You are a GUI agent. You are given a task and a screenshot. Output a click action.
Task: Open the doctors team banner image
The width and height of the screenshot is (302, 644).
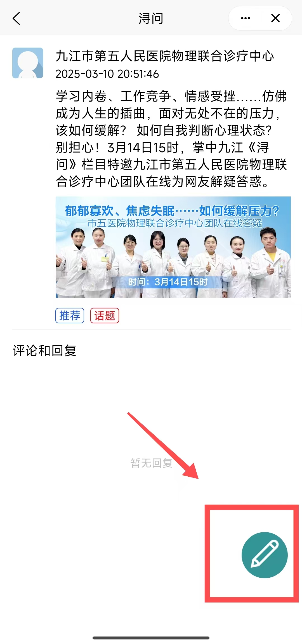point(173,247)
